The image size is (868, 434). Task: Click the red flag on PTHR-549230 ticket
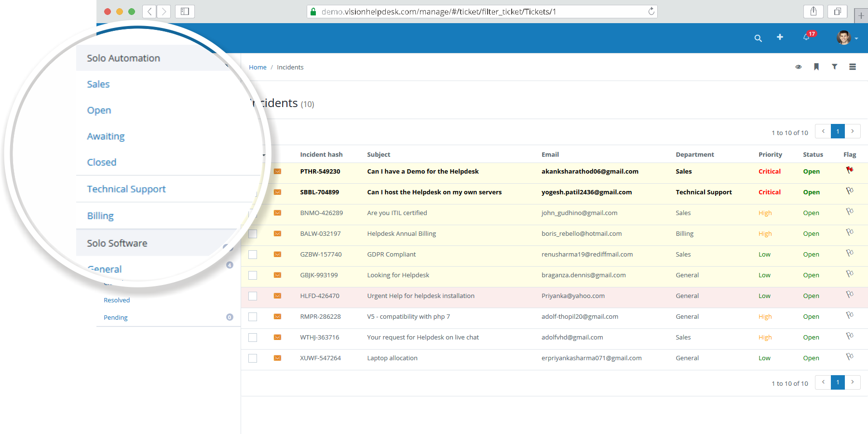[x=850, y=170]
